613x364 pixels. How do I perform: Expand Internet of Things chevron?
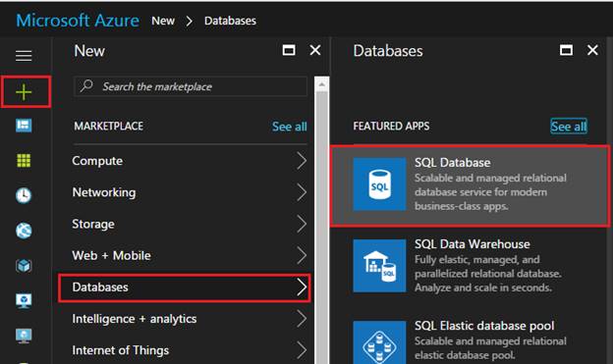click(302, 350)
